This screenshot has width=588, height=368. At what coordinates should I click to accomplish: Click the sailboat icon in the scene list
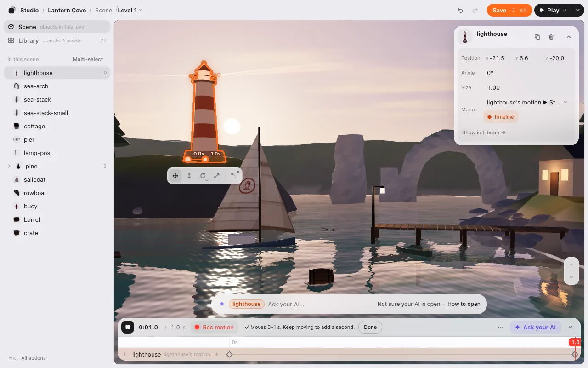click(17, 179)
